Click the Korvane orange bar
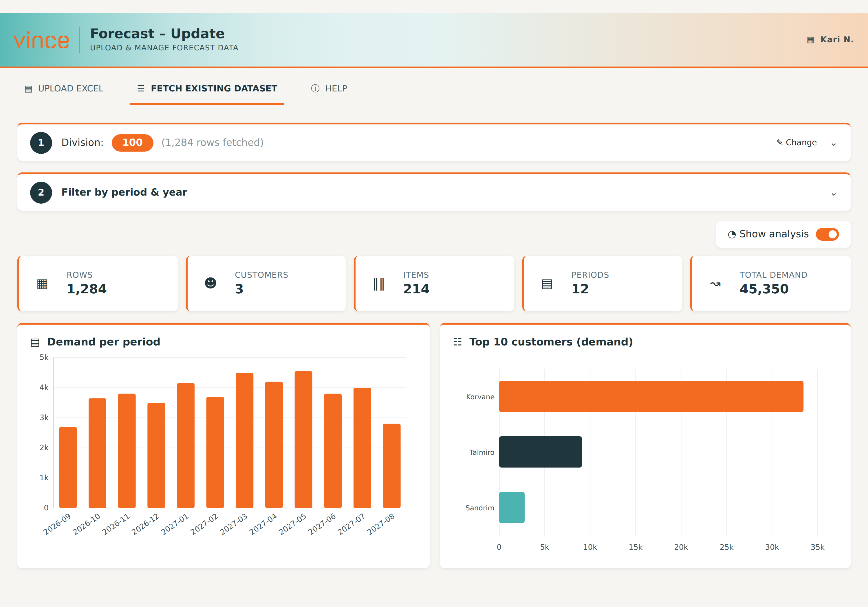Screen dimensions: 868x607 [651, 396]
